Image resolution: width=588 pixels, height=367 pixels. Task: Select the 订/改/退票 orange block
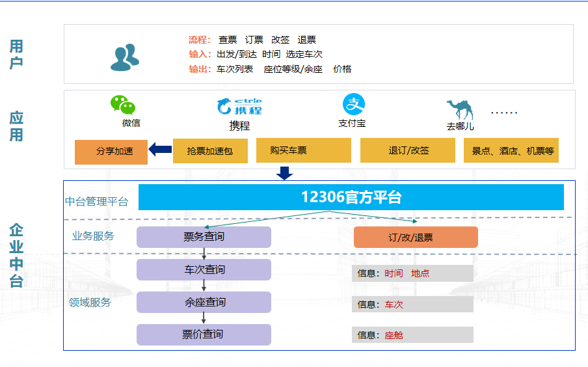[x=416, y=237]
